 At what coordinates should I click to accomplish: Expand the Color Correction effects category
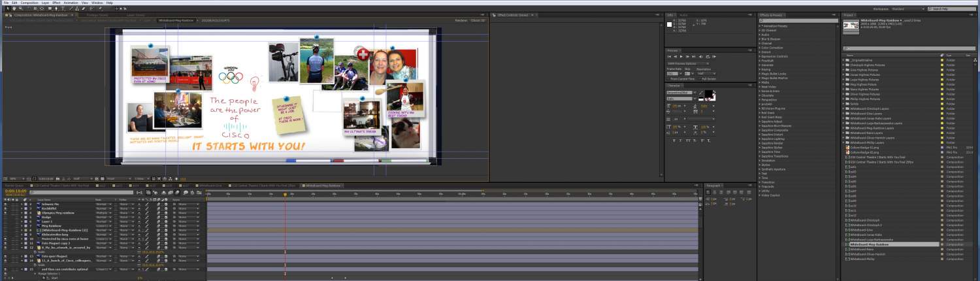pos(760,48)
